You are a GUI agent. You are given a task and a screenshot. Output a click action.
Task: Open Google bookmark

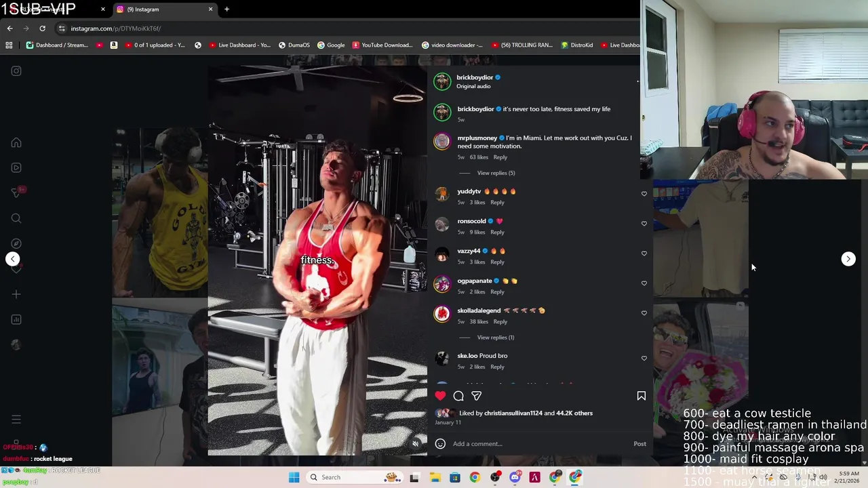[x=331, y=45]
